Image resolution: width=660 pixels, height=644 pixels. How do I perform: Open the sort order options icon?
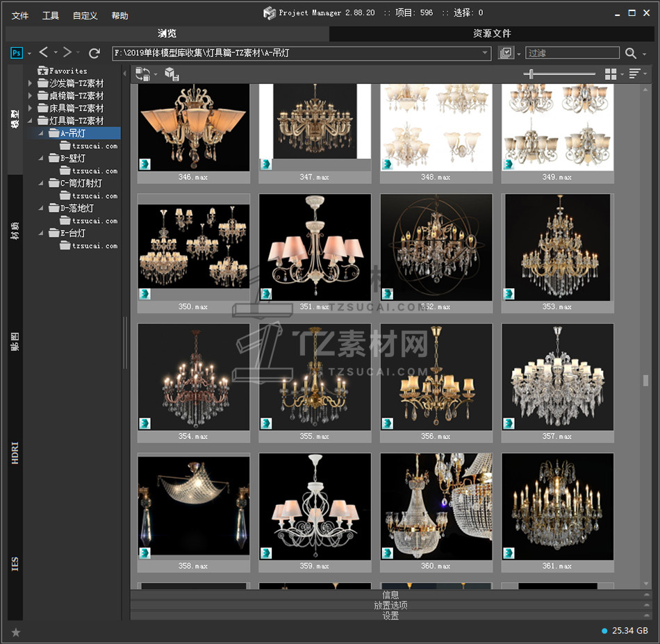(634, 74)
